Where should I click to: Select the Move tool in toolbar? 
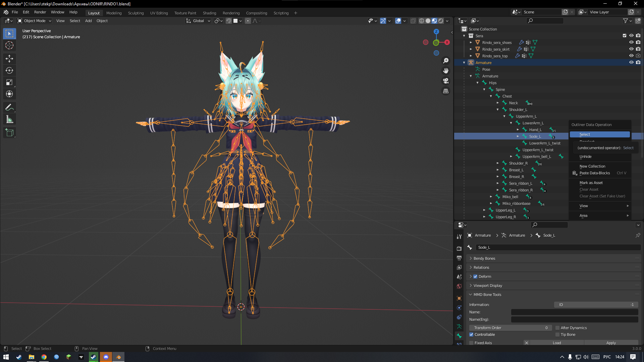point(9,59)
